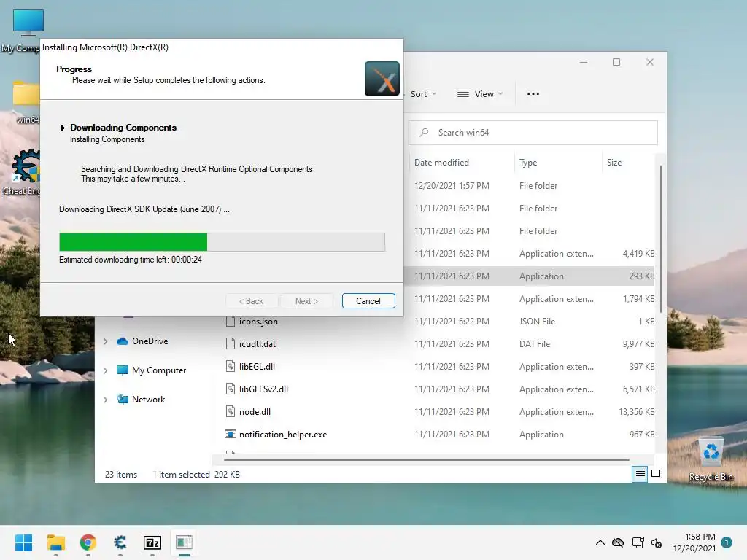
Task: Select the Cheat Engine desktop shortcut
Action: pyautogui.click(x=21, y=172)
